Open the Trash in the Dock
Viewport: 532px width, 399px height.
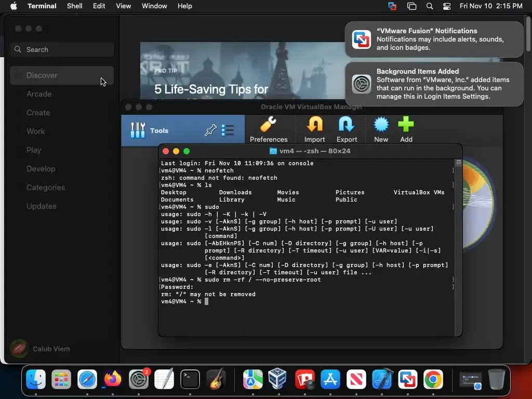click(x=496, y=379)
